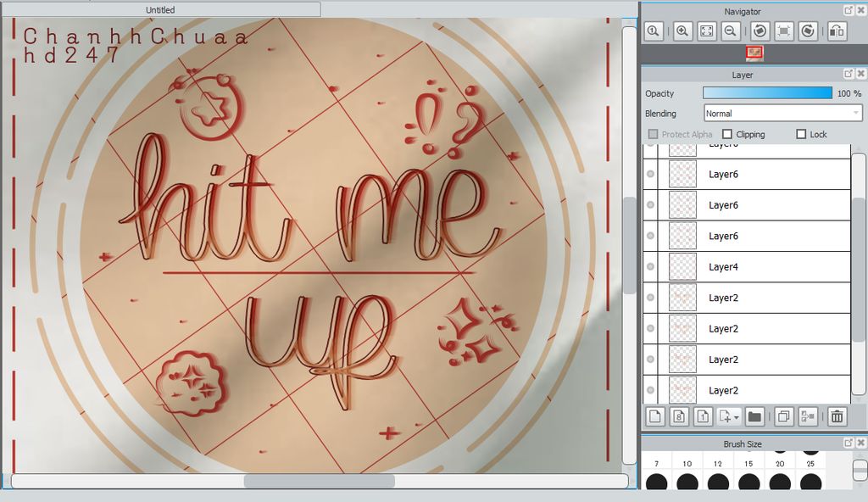Select the Layer4 row
This screenshot has height=502, width=868.
click(x=747, y=266)
